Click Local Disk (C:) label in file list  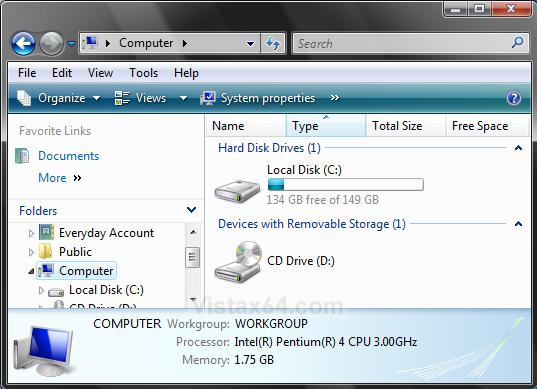304,170
